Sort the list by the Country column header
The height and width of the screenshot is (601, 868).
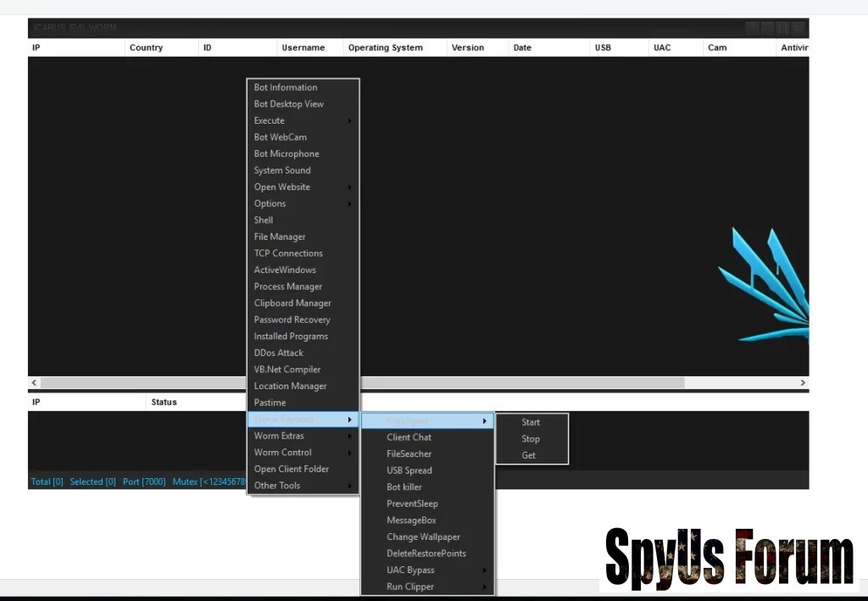146,47
